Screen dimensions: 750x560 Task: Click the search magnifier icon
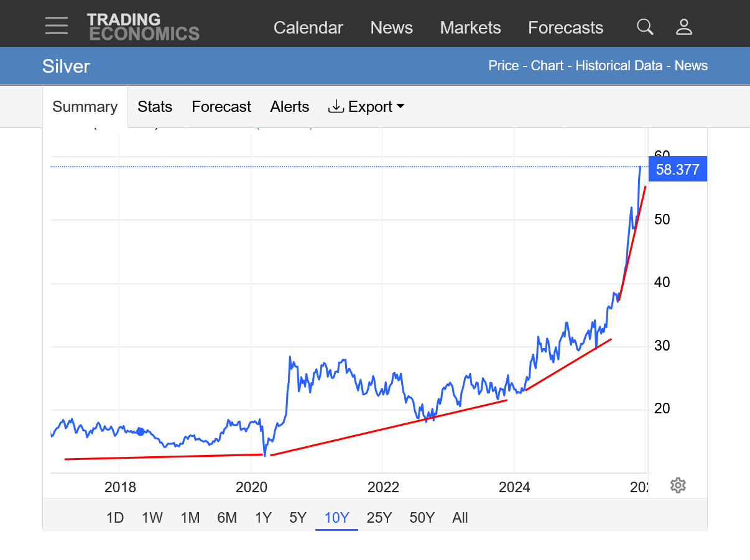coord(645,27)
